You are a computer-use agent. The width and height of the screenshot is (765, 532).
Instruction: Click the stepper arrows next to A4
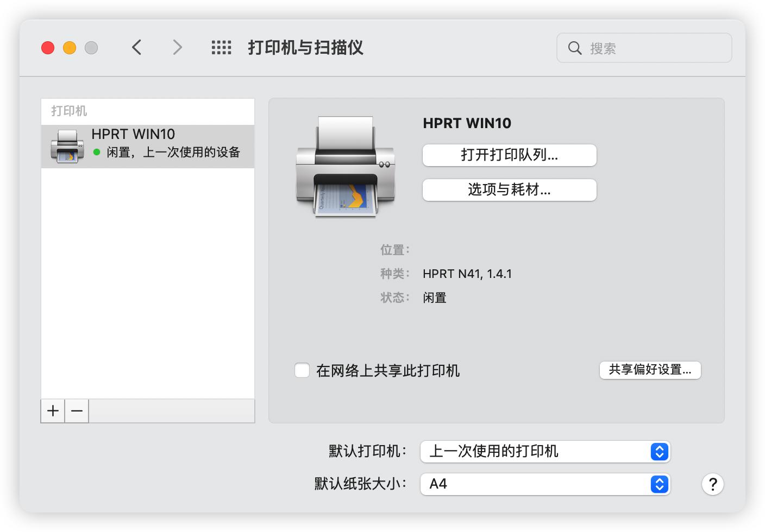click(659, 484)
